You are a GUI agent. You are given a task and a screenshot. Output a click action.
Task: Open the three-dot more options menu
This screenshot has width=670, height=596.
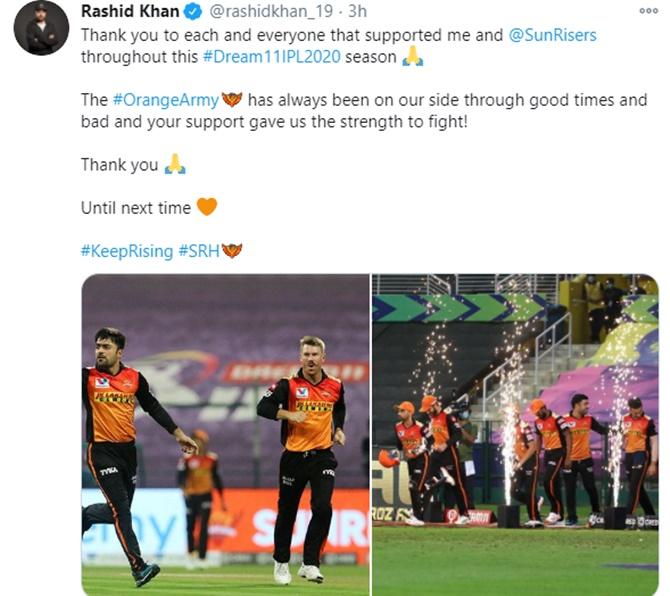tap(648, 11)
